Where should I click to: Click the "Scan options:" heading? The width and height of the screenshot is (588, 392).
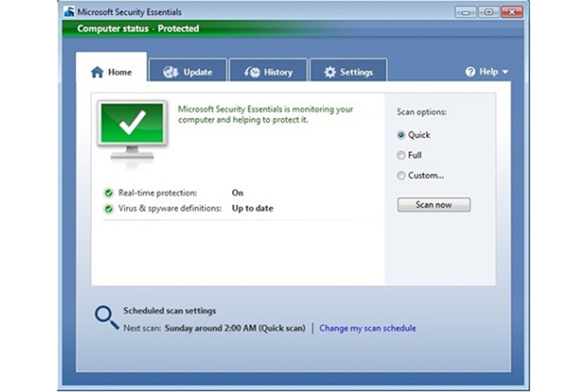point(421,112)
